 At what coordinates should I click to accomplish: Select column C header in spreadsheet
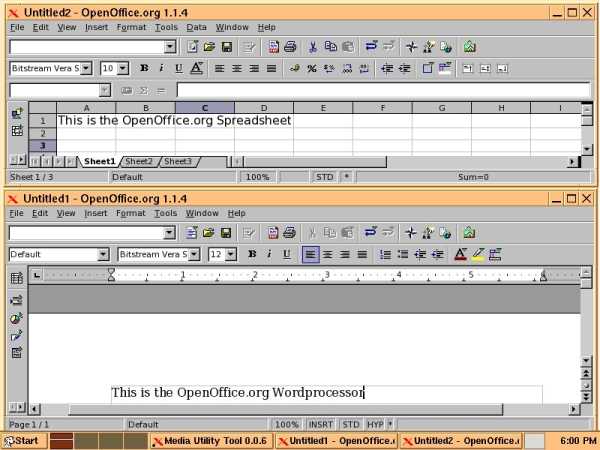point(205,108)
